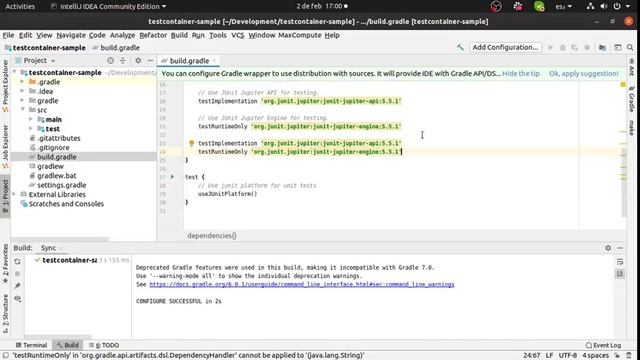
Task: Open the volume system tray icon
Action: (604, 6)
